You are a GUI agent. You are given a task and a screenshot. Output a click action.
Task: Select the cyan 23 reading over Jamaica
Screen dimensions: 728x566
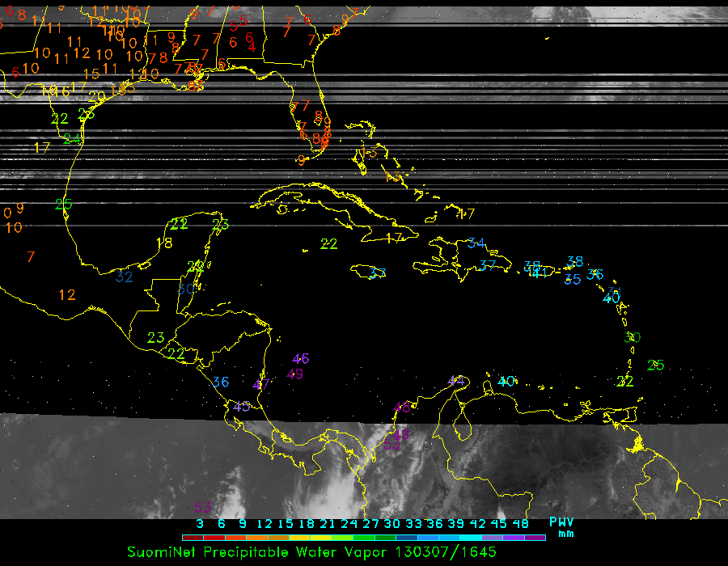point(377,272)
